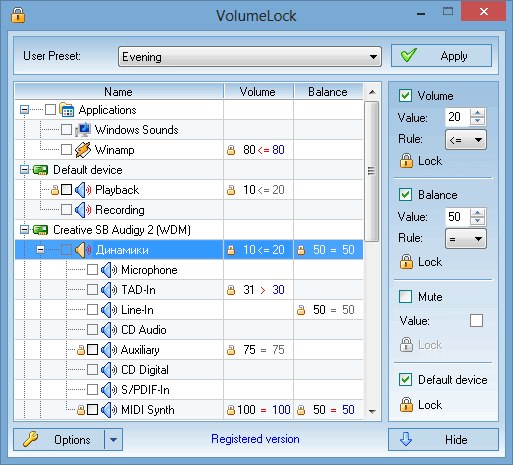Click the Default device sound card icon

click(x=40, y=170)
